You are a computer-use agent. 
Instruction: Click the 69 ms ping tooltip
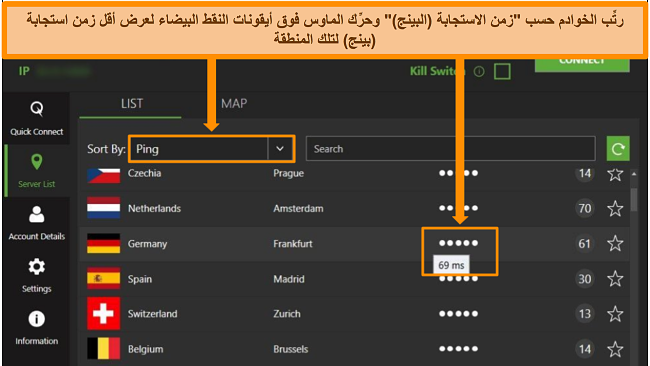tap(451, 265)
